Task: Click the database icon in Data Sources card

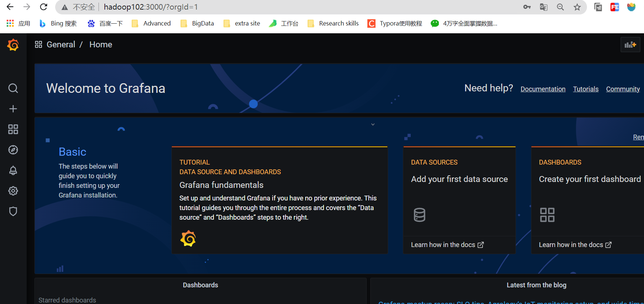Action: pos(420,215)
